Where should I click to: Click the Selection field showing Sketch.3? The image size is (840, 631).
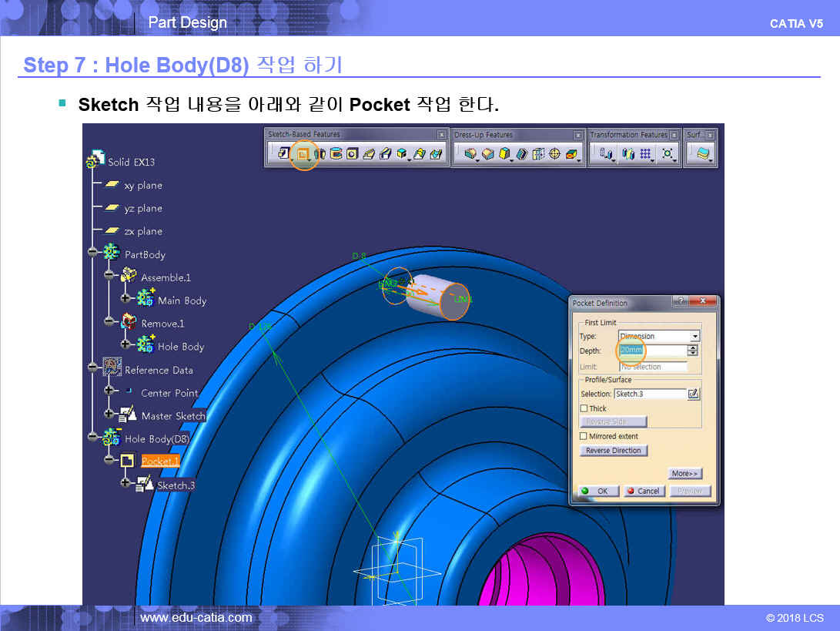650,394
